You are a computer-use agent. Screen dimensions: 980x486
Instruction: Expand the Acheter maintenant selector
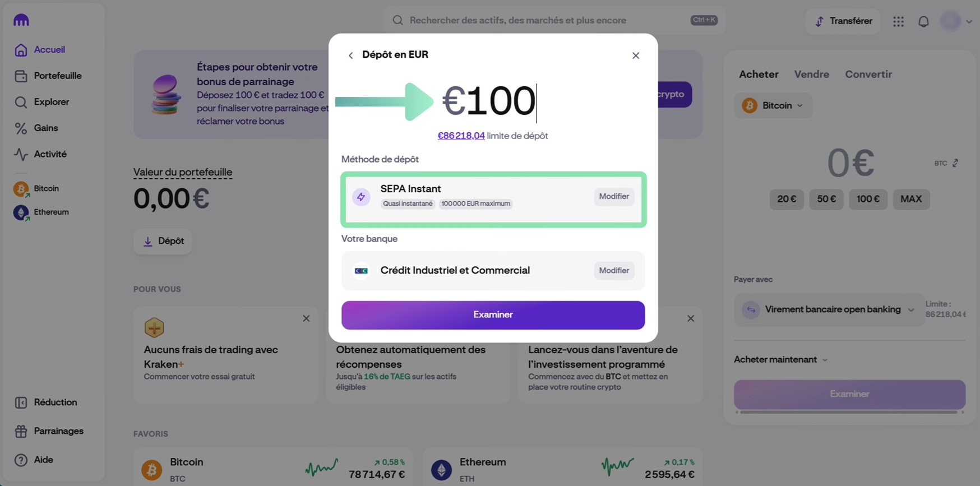[780, 359]
